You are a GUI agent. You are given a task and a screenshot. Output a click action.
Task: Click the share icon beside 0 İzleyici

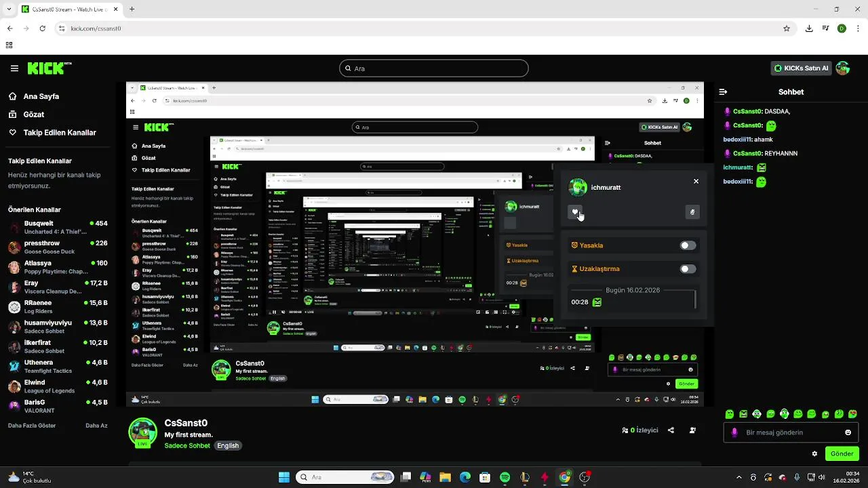pos(671,430)
